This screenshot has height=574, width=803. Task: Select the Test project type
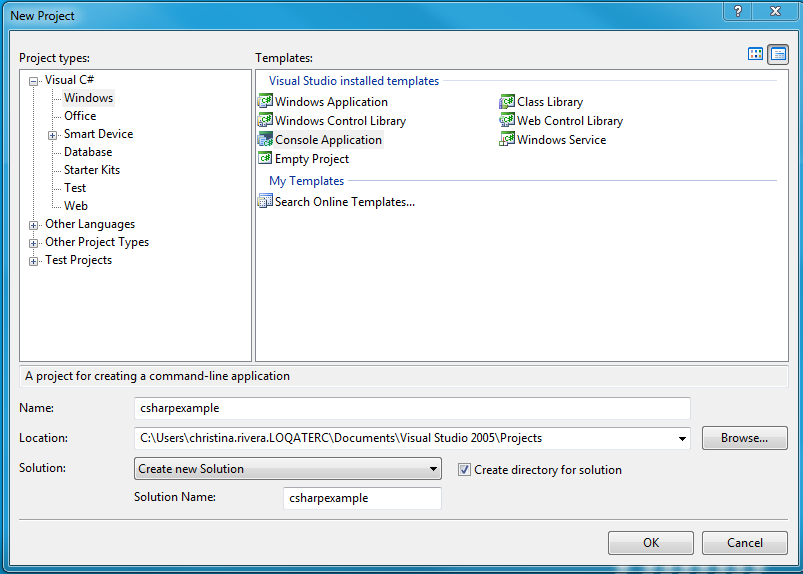point(75,188)
